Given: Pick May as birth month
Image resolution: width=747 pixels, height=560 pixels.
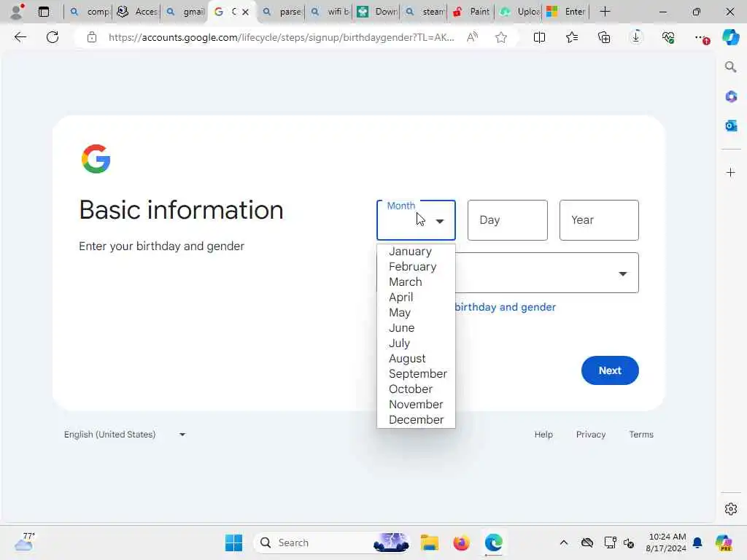Looking at the screenshot, I should (x=416, y=312).
